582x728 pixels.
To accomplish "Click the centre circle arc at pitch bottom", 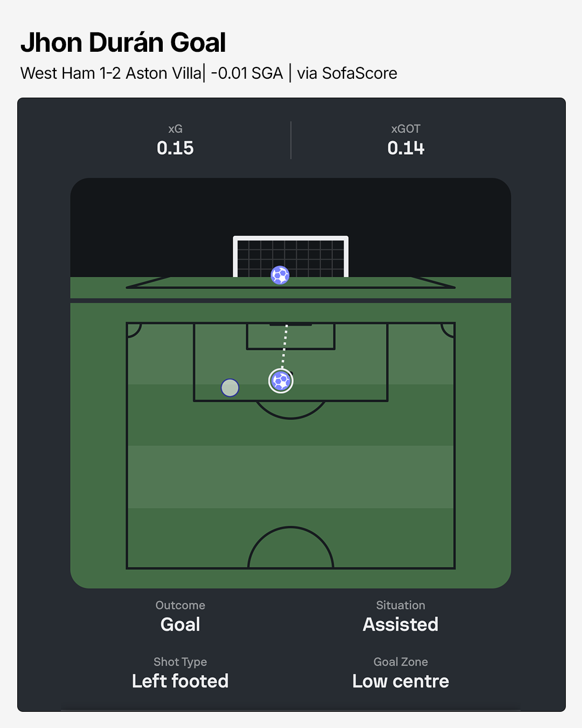I will pyautogui.click(x=290, y=547).
